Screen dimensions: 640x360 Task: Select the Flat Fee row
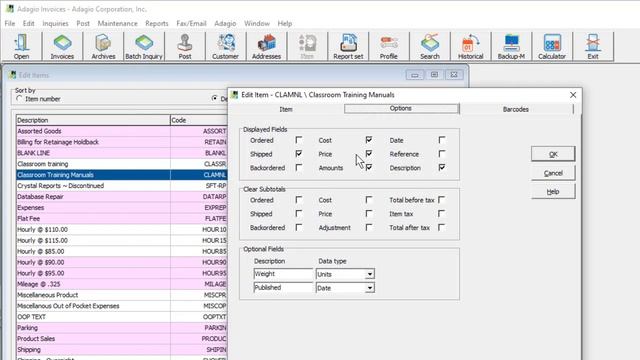pos(122,218)
